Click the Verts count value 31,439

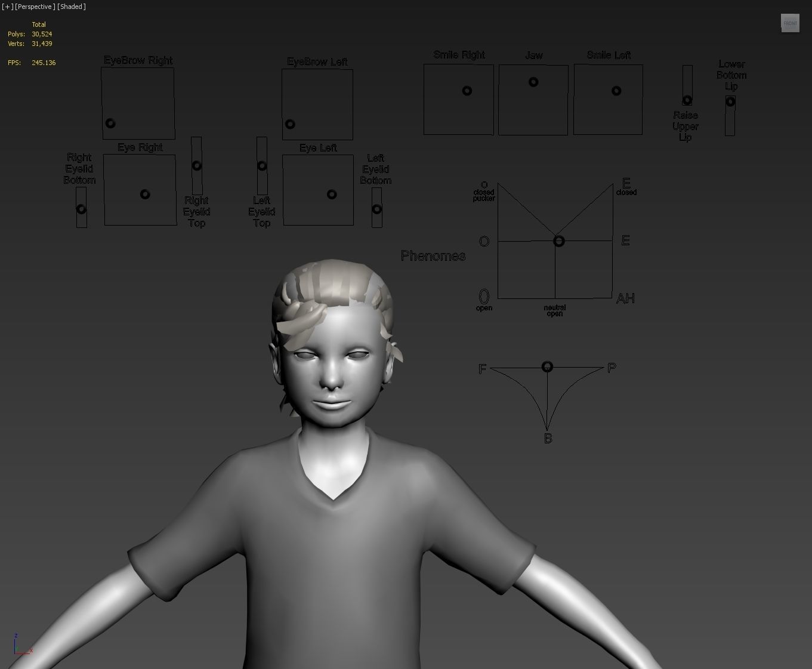coord(42,44)
